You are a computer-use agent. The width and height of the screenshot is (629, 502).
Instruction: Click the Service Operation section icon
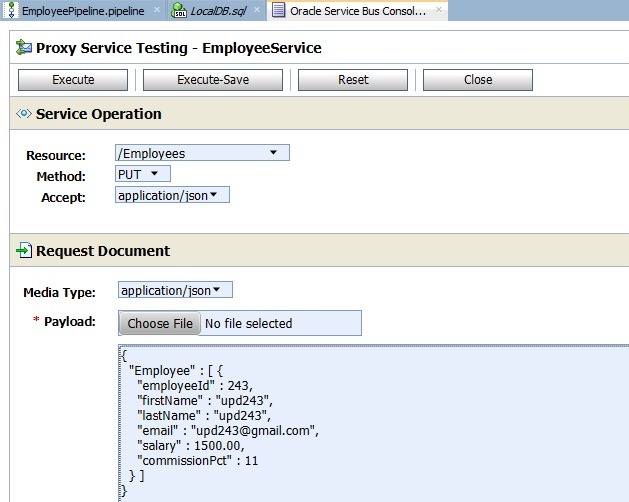[x=24, y=114]
